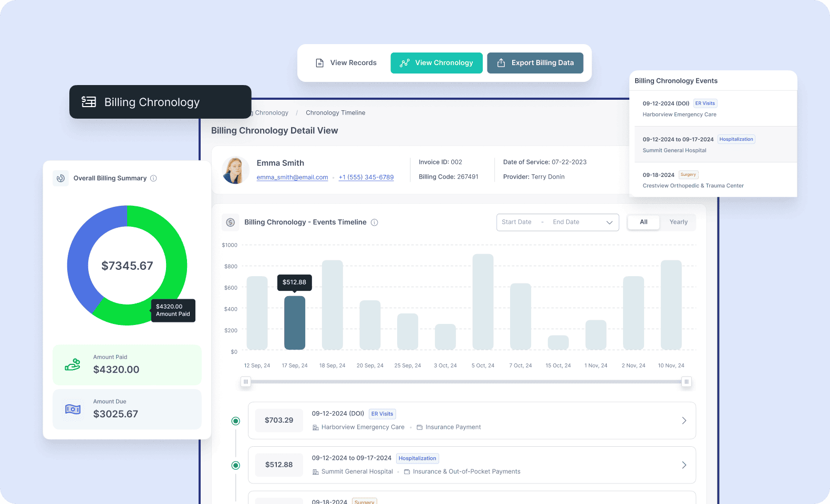Click the 12 Sep, 24 chart bar

pos(257,313)
